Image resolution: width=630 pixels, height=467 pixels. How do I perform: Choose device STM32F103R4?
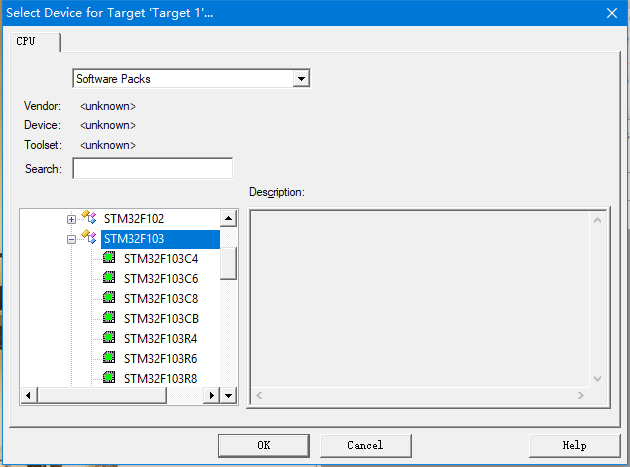(x=160, y=338)
